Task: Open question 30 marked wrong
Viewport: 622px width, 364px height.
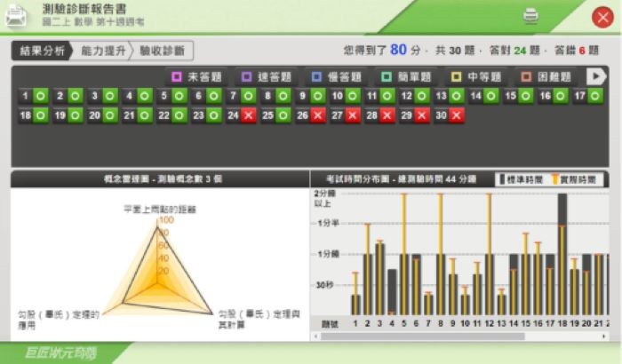Action: click(456, 115)
